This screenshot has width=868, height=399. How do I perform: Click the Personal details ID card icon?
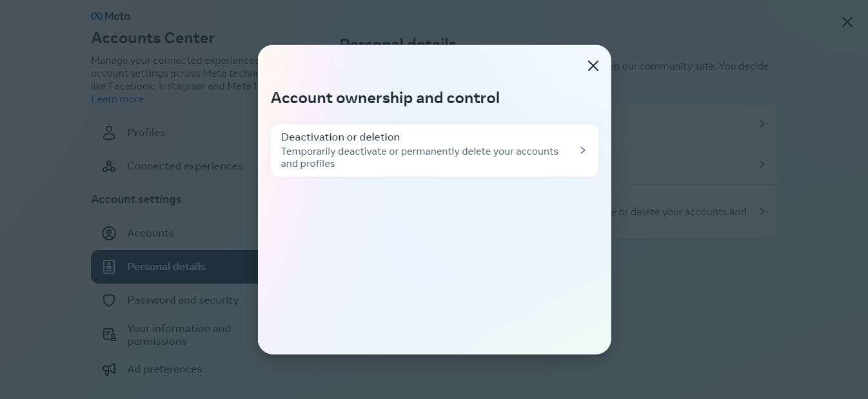click(109, 267)
